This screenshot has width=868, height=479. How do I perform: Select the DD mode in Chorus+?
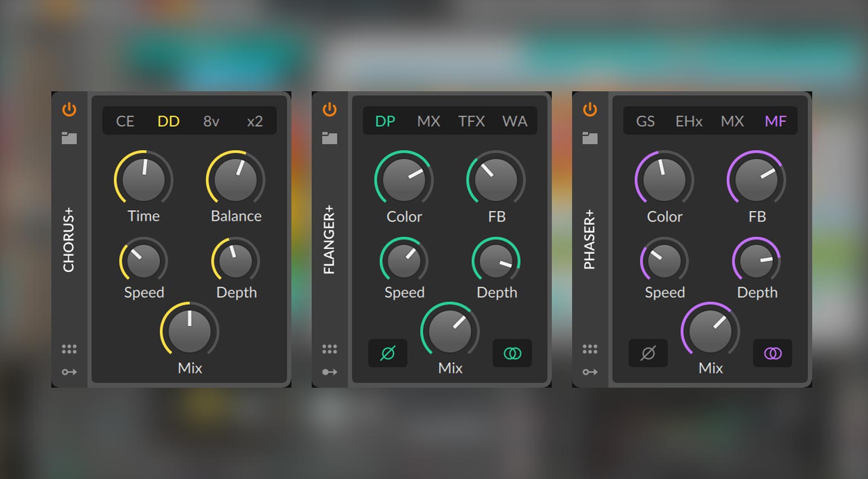[169, 121]
